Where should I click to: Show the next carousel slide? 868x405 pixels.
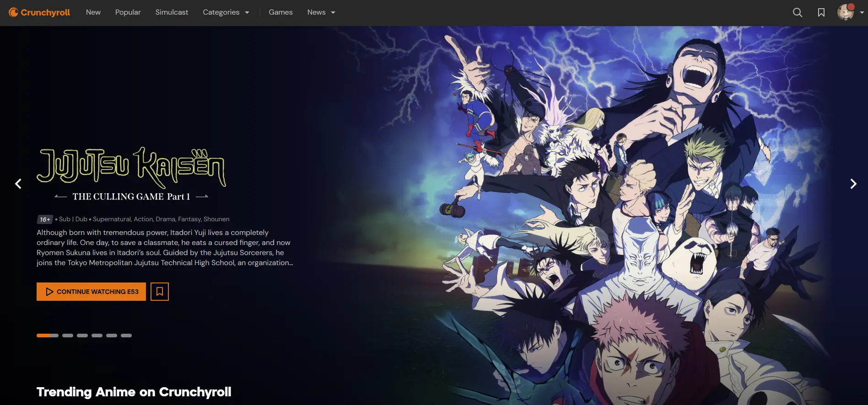[853, 184]
